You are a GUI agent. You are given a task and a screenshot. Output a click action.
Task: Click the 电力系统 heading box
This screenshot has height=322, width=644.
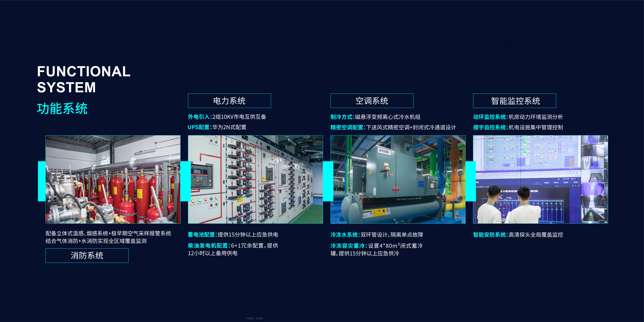[x=229, y=101]
